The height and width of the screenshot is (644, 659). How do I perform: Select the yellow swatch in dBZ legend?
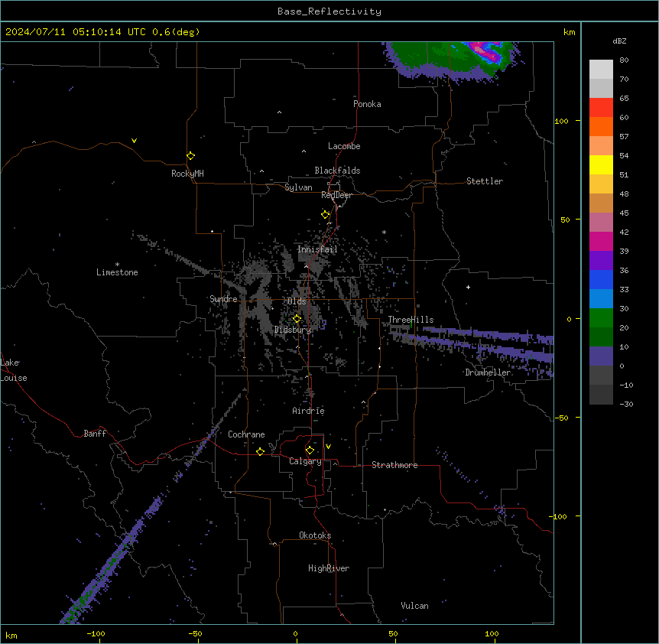[x=601, y=164]
